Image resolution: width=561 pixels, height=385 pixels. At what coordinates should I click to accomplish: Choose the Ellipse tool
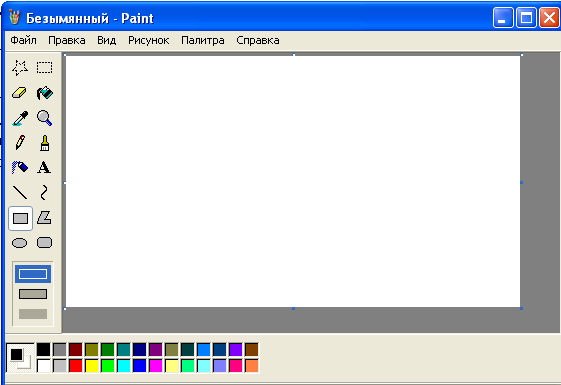[x=20, y=243]
